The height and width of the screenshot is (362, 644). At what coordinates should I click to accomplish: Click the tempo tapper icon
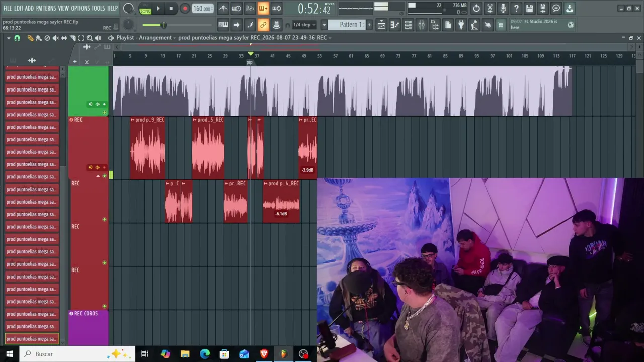click(474, 25)
